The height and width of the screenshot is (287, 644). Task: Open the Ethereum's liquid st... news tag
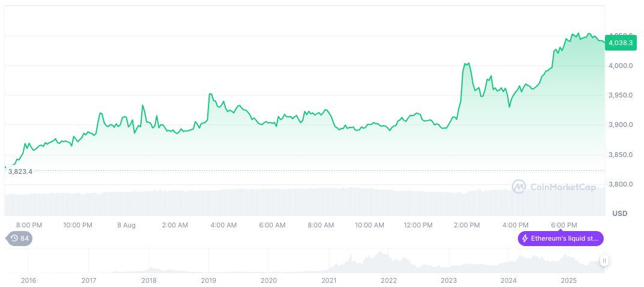click(560, 239)
